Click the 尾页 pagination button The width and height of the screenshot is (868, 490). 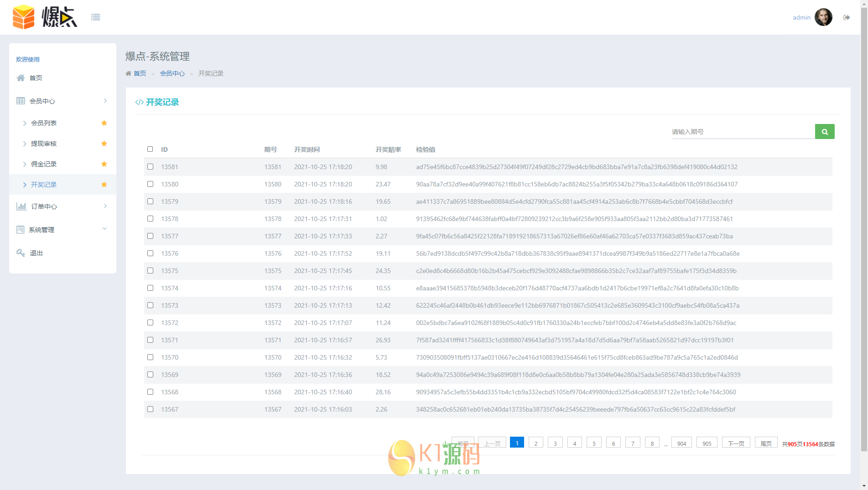(x=766, y=443)
